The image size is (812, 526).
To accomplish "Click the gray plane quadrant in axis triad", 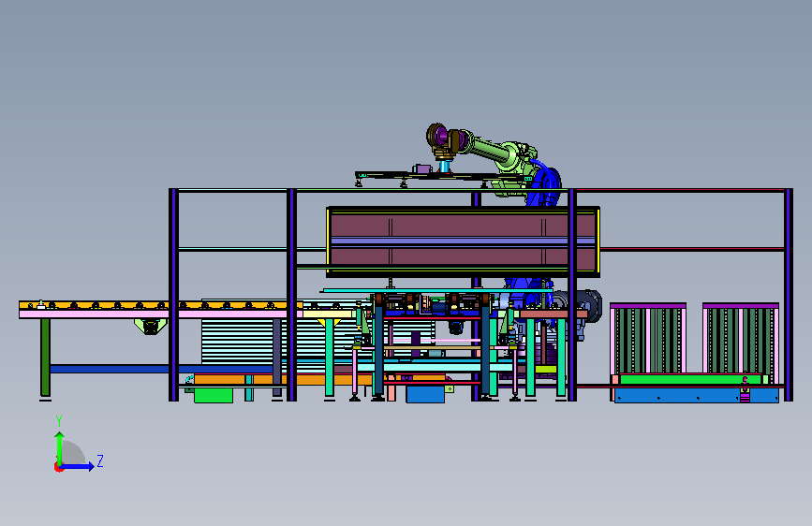I will coord(73,453).
